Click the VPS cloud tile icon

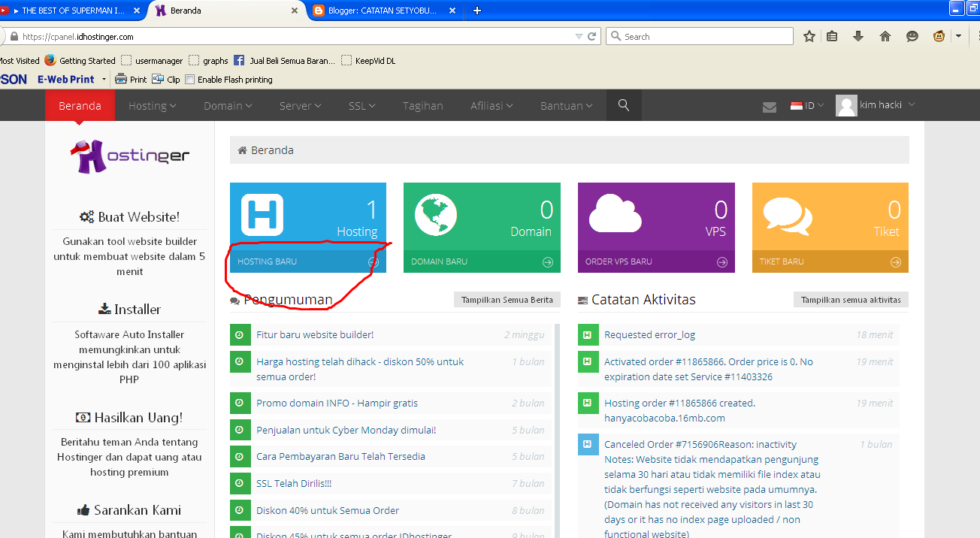pyautogui.click(x=616, y=214)
